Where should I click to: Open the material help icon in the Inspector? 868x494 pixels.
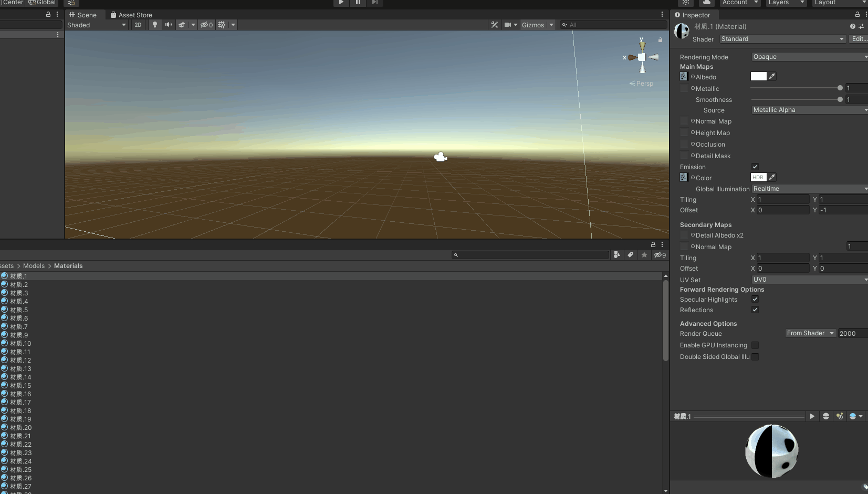tap(852, 26)
